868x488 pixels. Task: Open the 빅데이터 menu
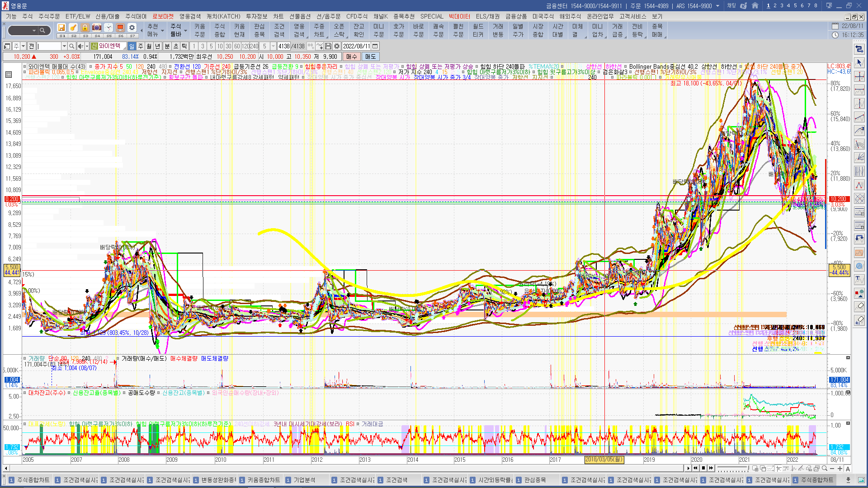point(459,16)
